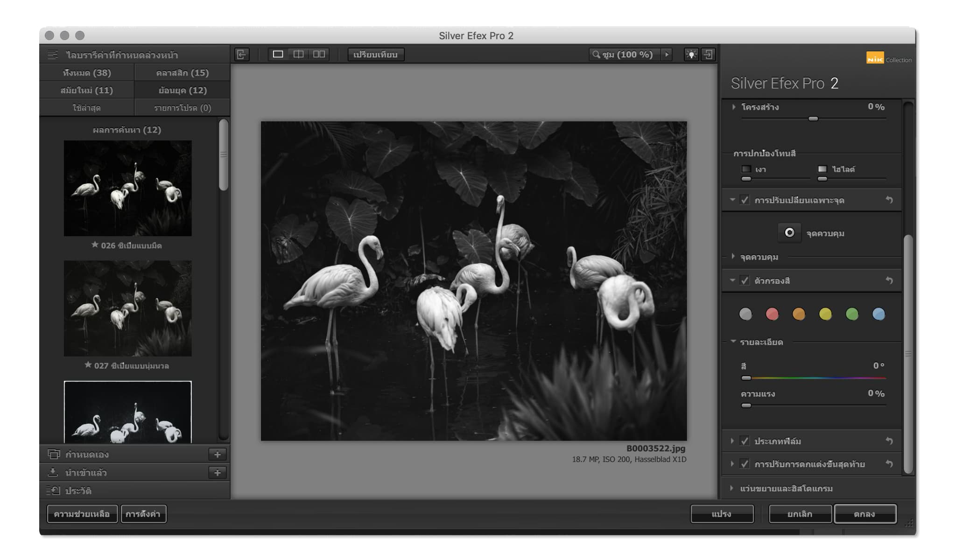This screenshot has height=560, width=956.
Task: Select 027 ซีเปียแบบนุ่มนวล preset thumbnail
Action: click(x=128, y=308)
